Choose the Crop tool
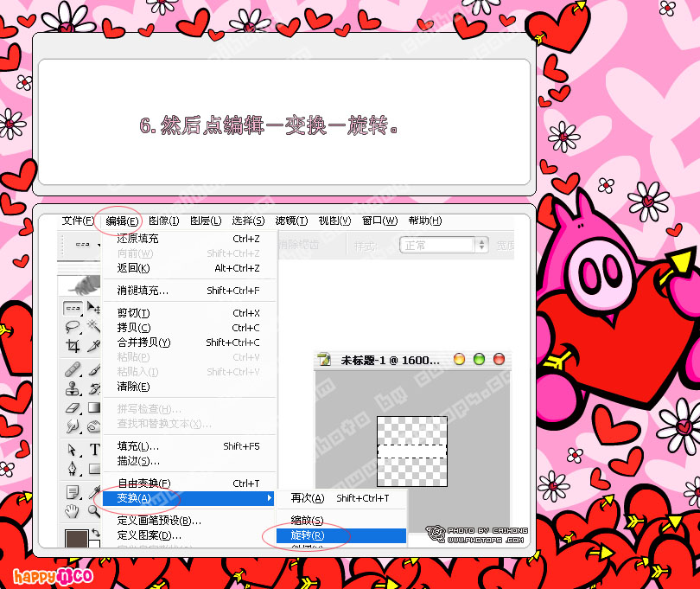Viewport: 700px width, 589px height. [73, 346]
